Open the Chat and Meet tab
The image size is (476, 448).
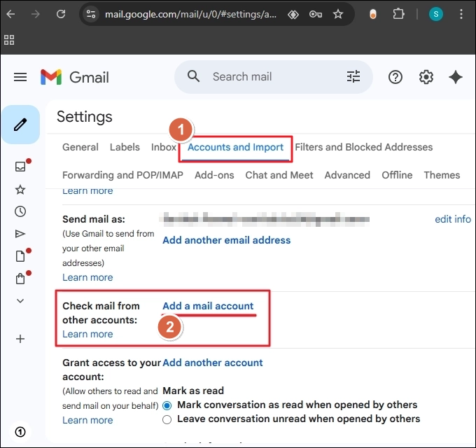tap(279, 175)
